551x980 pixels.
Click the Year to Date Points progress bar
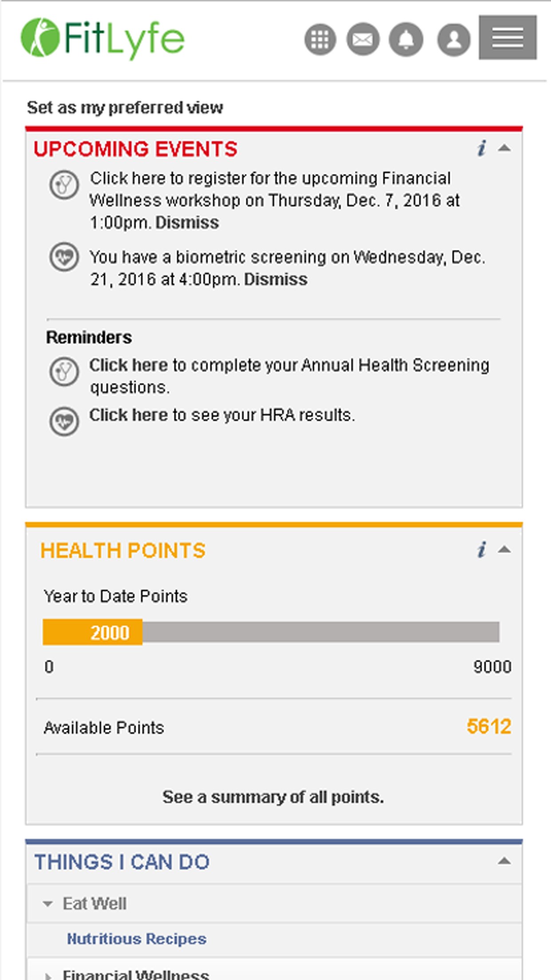[271, 632]
